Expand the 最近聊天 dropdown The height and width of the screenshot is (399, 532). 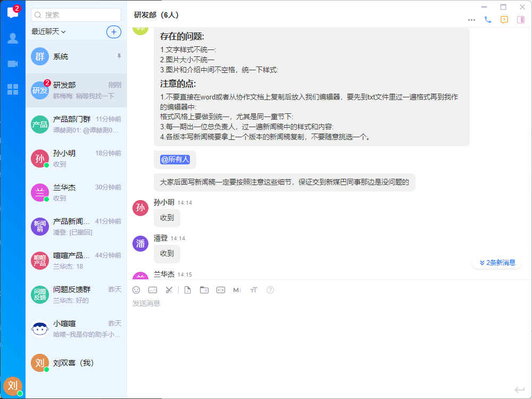click(48, 32)
